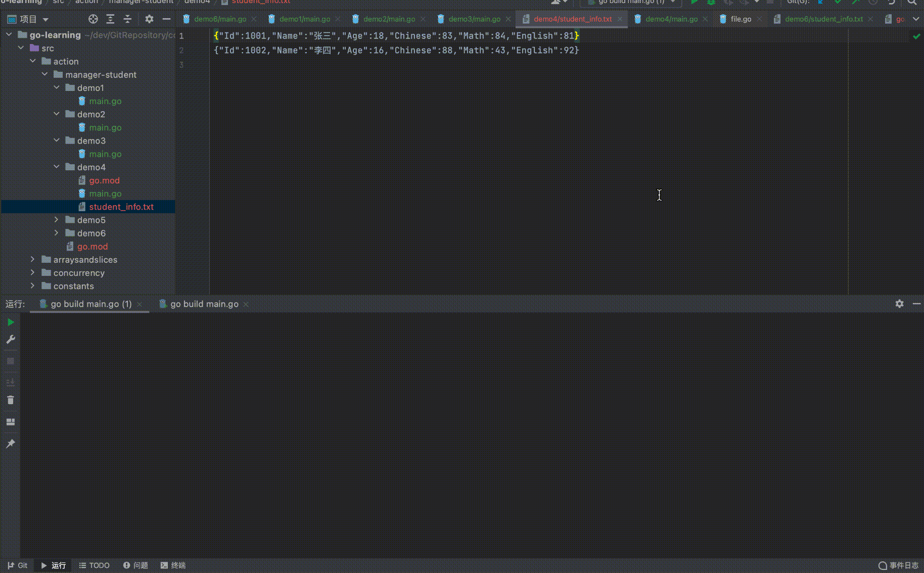Clear run output with the trash icon
Viewport: 924px width, 573px height.
(x=11, y=400)
